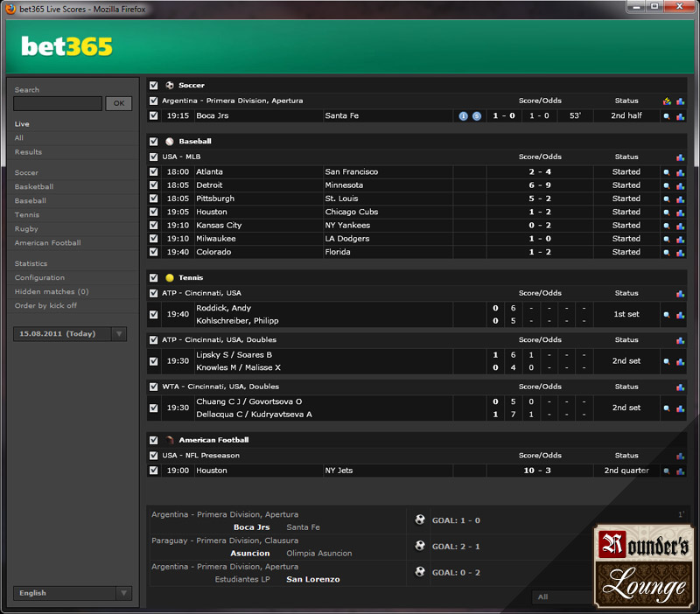The image size is (700, 614).
Task: Click the soccer ball icon beside Soccer heading
Action: [169, 85]
